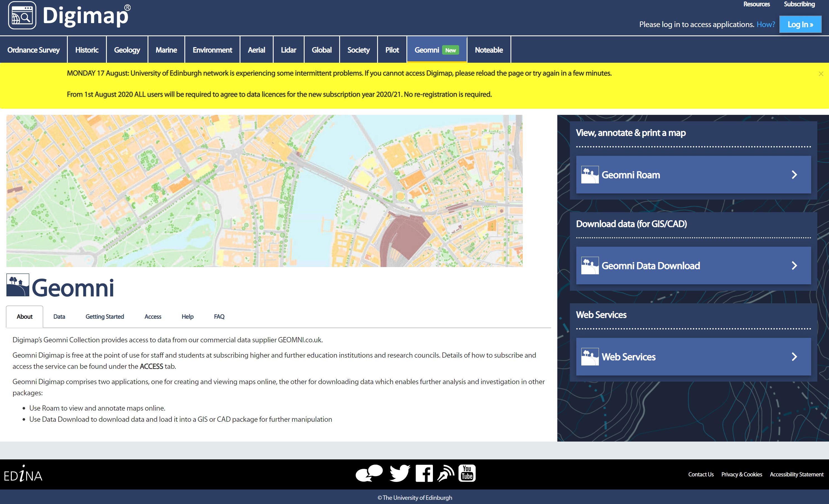Click the Geomni heading logo icon

tap(18, 285)
